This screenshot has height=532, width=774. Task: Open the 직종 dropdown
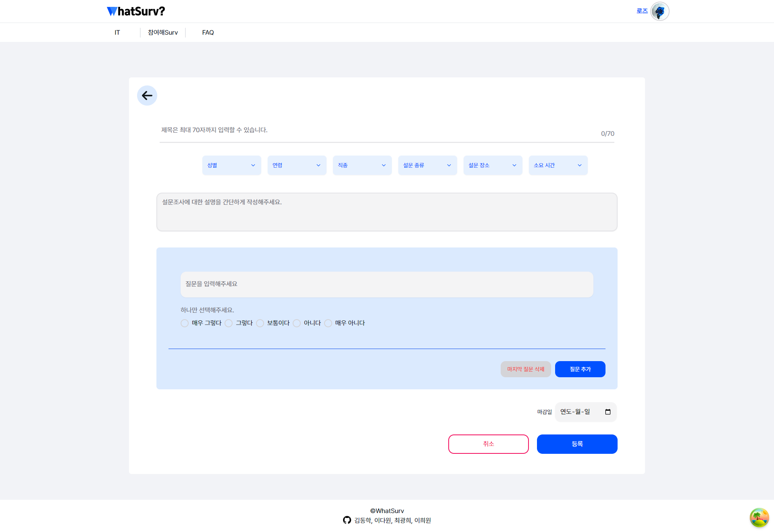coord(362,165)
